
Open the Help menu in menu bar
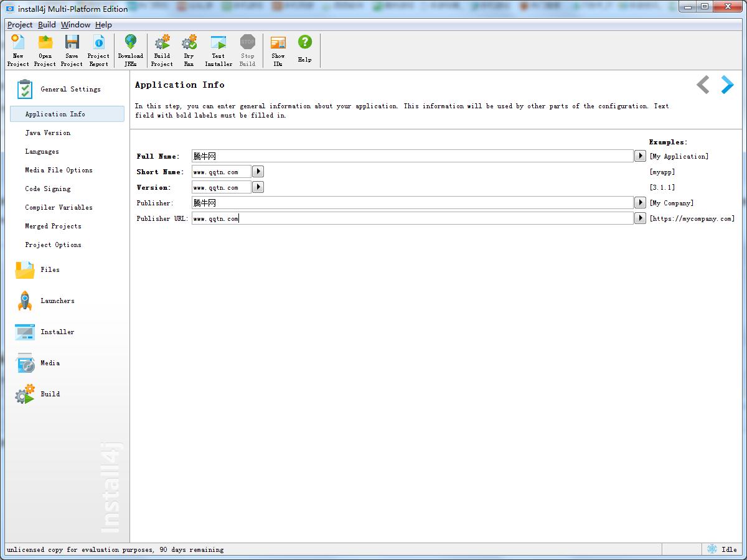point(103,25)
